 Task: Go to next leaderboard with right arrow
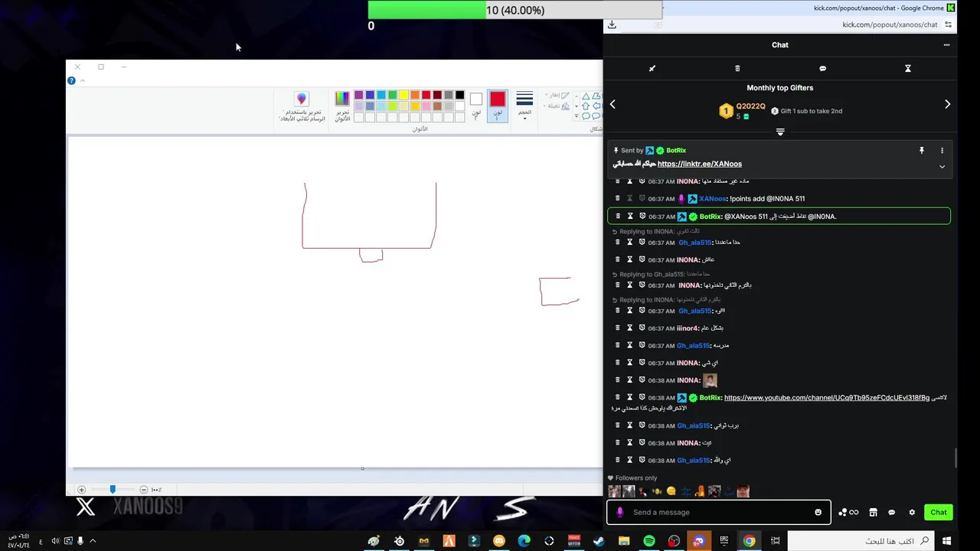click(x=947, y=104)
